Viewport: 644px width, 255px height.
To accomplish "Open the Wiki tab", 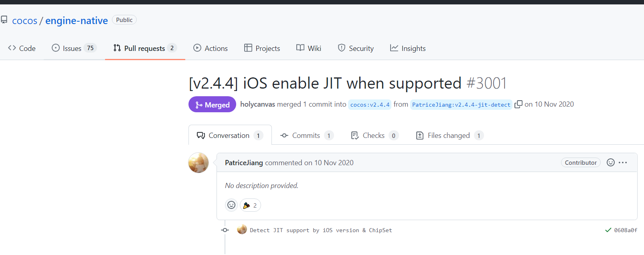I will point(309,49).
